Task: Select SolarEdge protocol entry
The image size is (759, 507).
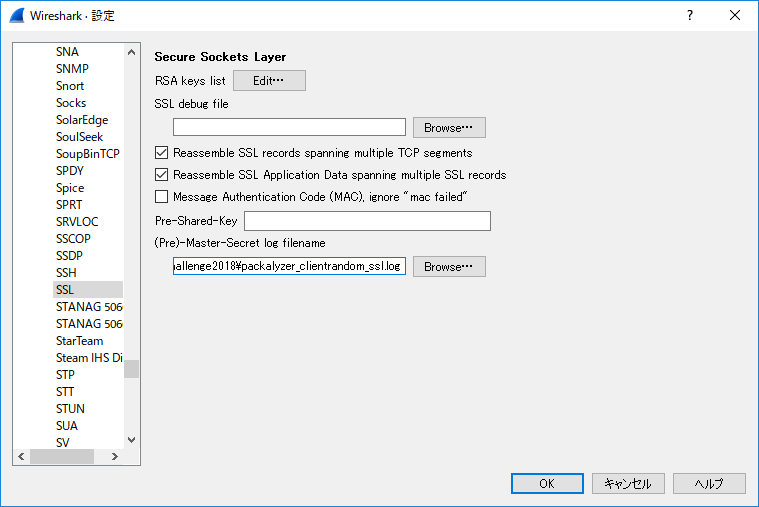Action: (x=82, y=120)
